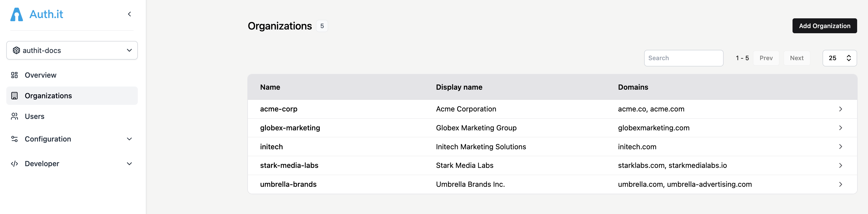Select the Developer code icon
The height and width of the screenshot is (214, 868).
(14, 163)
